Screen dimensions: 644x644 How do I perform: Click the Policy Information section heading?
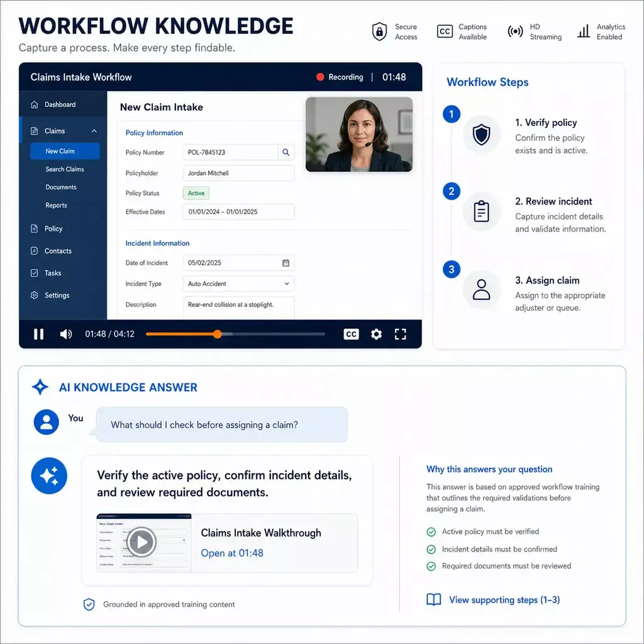click(154, 133)
